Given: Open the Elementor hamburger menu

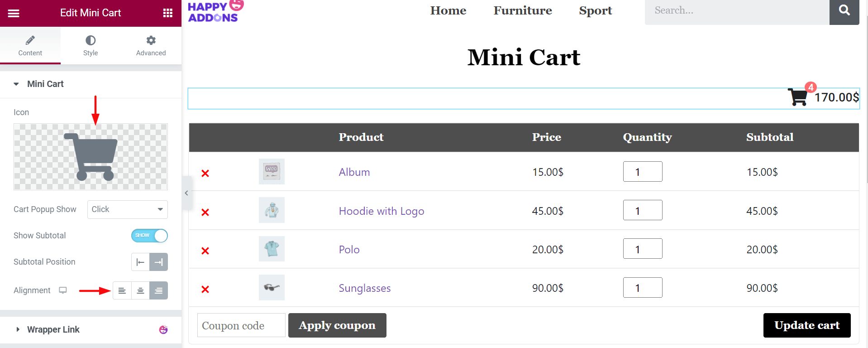Looking at the screenshot, I should pyautogui.click(x=14, y=13).
